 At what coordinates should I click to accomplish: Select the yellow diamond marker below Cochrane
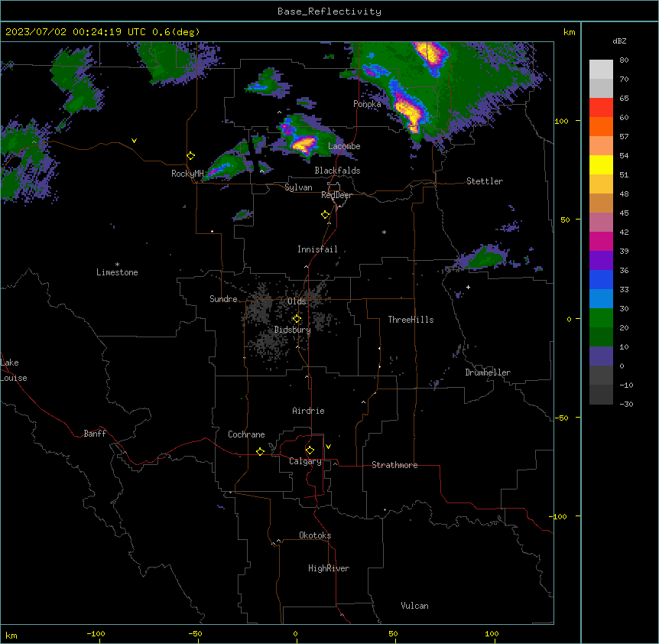coord(260,451)
